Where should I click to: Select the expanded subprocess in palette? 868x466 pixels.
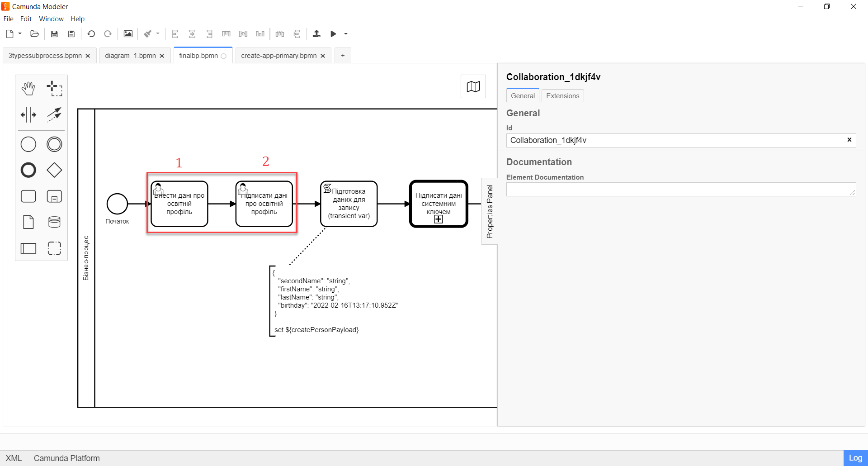54,196
